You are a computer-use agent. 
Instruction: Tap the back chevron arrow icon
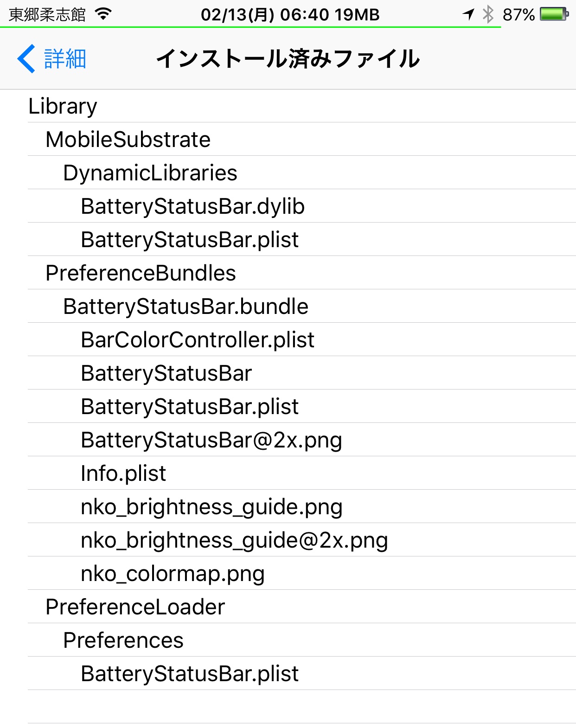click(x=26, y=59)
